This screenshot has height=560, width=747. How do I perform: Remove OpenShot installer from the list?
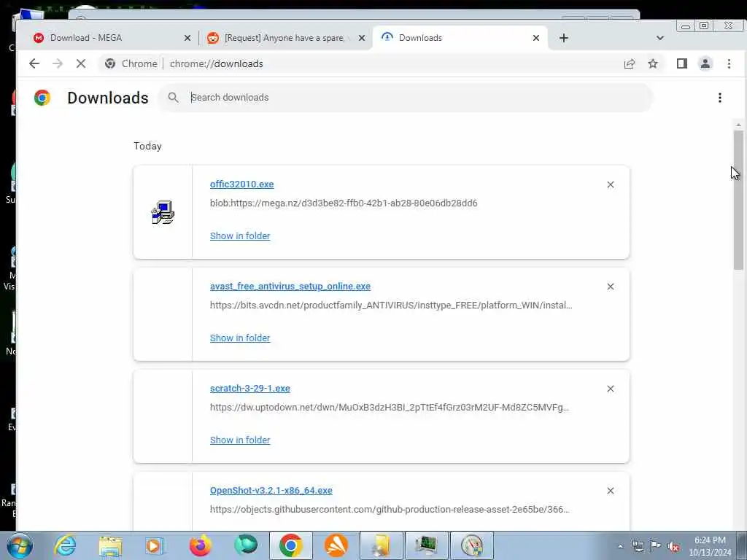[x=611, y=491]
